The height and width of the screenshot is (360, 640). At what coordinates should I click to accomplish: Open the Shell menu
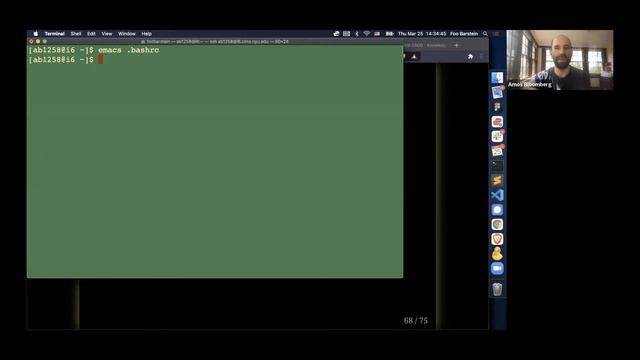click(76, 34)
